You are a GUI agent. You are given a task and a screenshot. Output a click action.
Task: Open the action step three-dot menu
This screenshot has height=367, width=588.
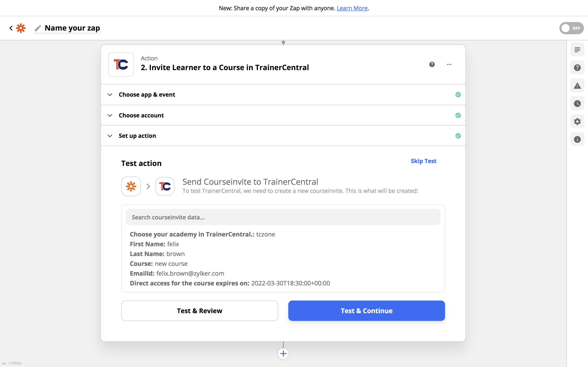click(x=449, y=65)
